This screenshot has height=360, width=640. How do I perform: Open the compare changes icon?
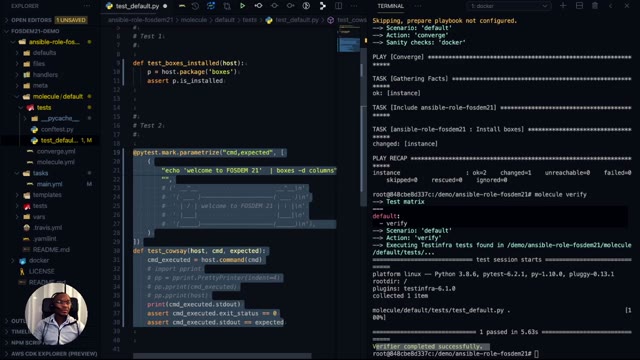227,6
